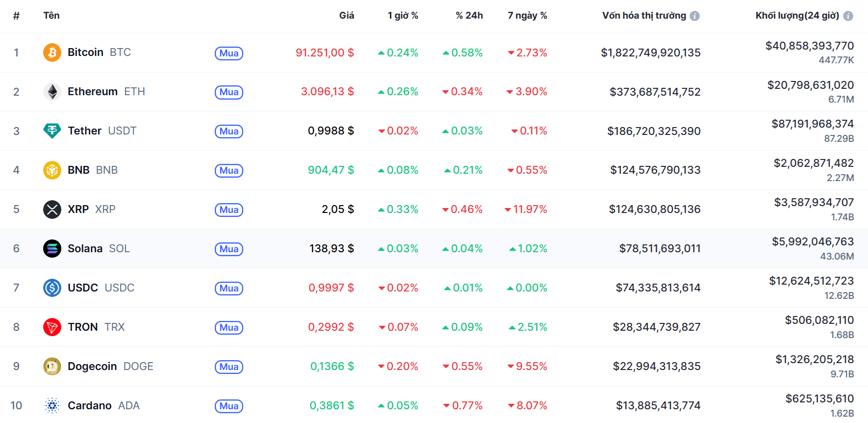Click Mua in the TRON row

(229, 328)
